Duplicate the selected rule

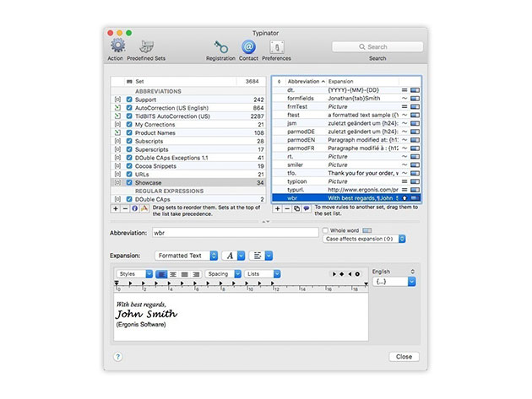[297, 208]
